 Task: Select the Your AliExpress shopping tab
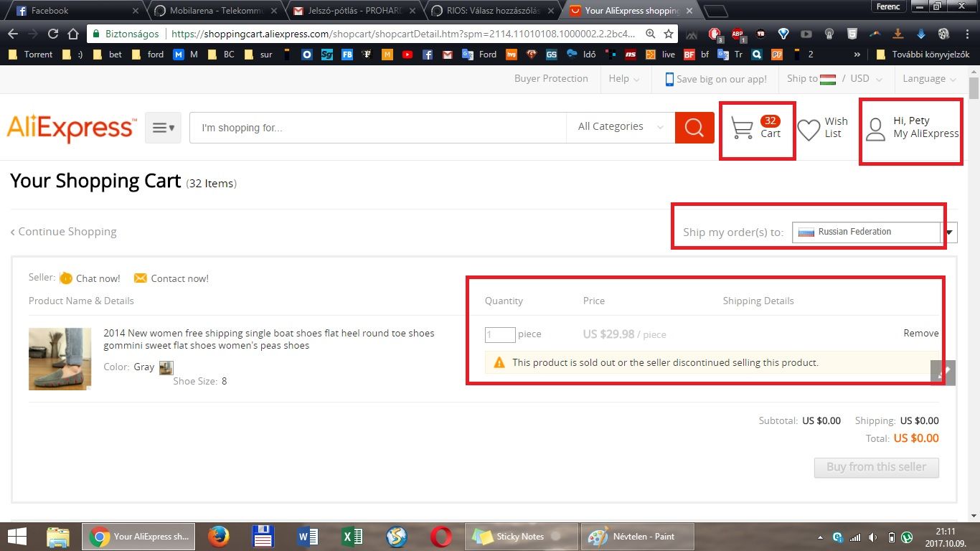pos(630,11)
